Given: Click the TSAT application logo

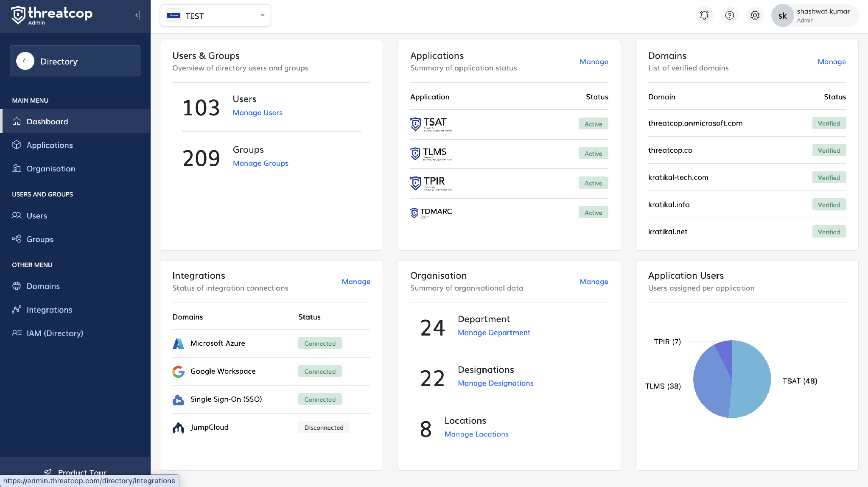Looking at the screenshot, I should [x=431, y=124].
